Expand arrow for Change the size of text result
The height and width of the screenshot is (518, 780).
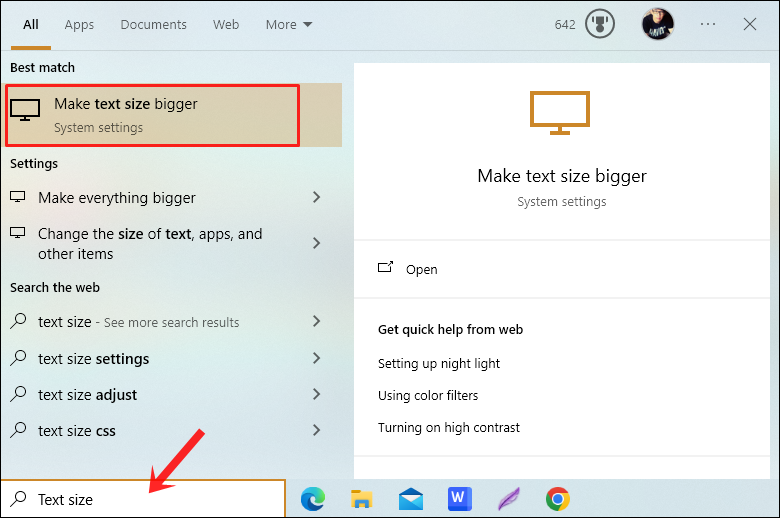pyautogui.click(x=316, y=243)
